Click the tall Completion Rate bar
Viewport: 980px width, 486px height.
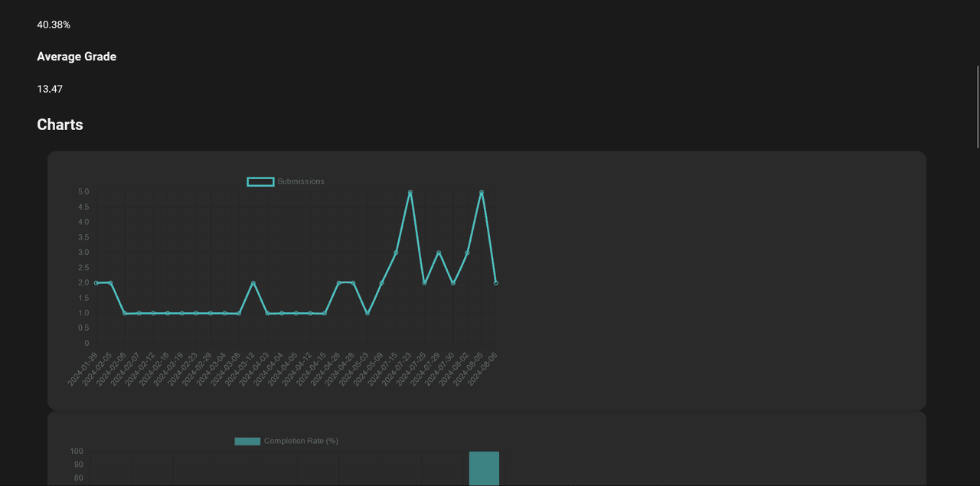pos(484,468)
